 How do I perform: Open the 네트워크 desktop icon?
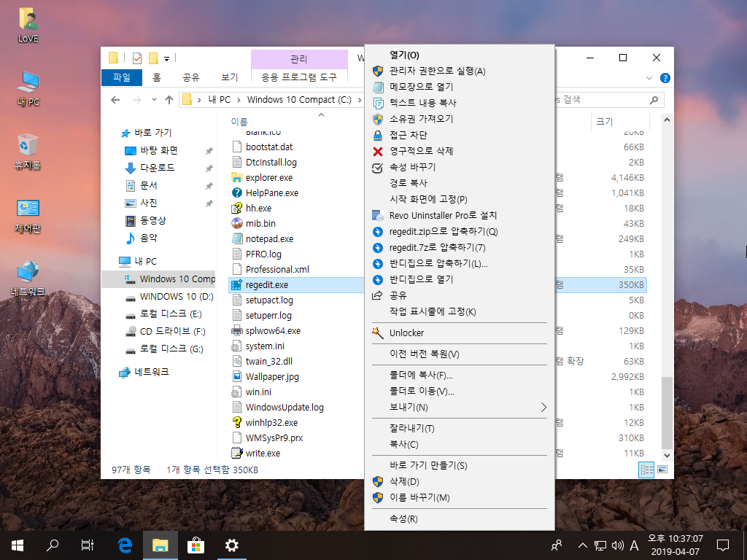pos(28,279)
